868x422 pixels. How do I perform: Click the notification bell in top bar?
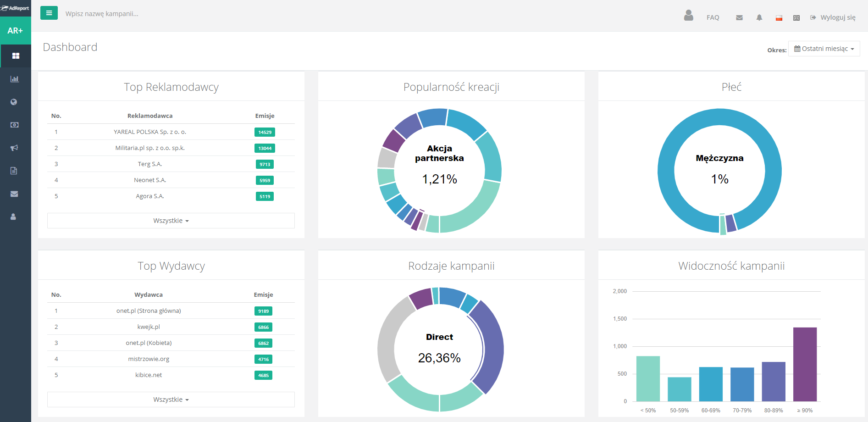(x=759, y=17)
